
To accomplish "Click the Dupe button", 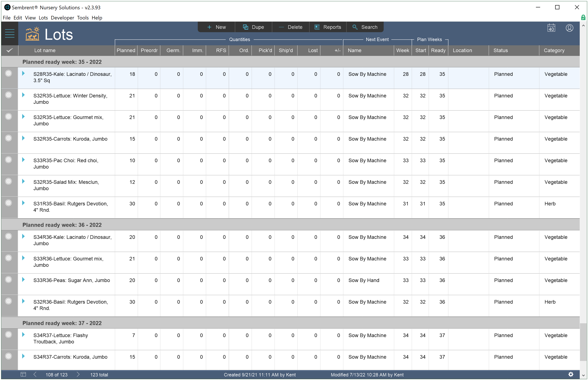I will (253, 27).
